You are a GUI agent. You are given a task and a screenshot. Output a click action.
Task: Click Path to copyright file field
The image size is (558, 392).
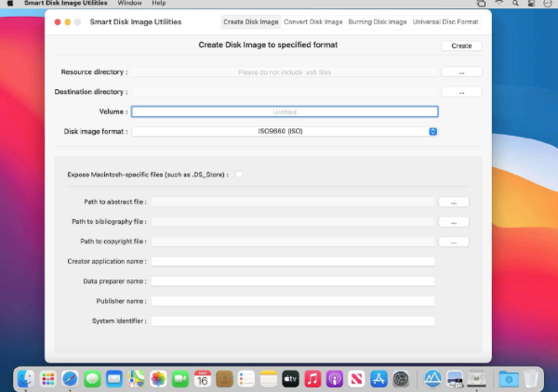[293, 242]
